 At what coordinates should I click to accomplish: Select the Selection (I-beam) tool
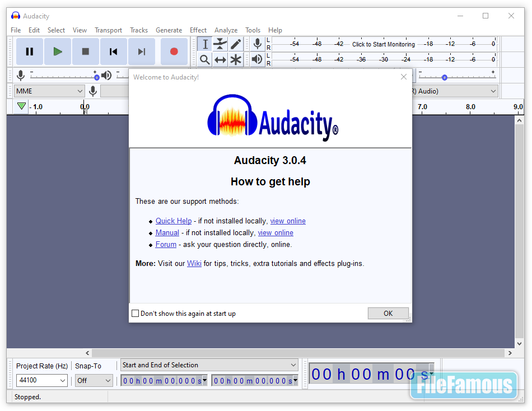(205, 44)
